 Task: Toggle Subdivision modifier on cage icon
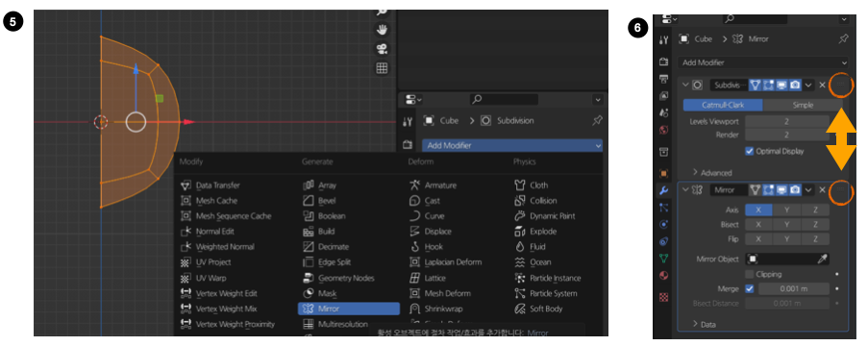[755, 86]
